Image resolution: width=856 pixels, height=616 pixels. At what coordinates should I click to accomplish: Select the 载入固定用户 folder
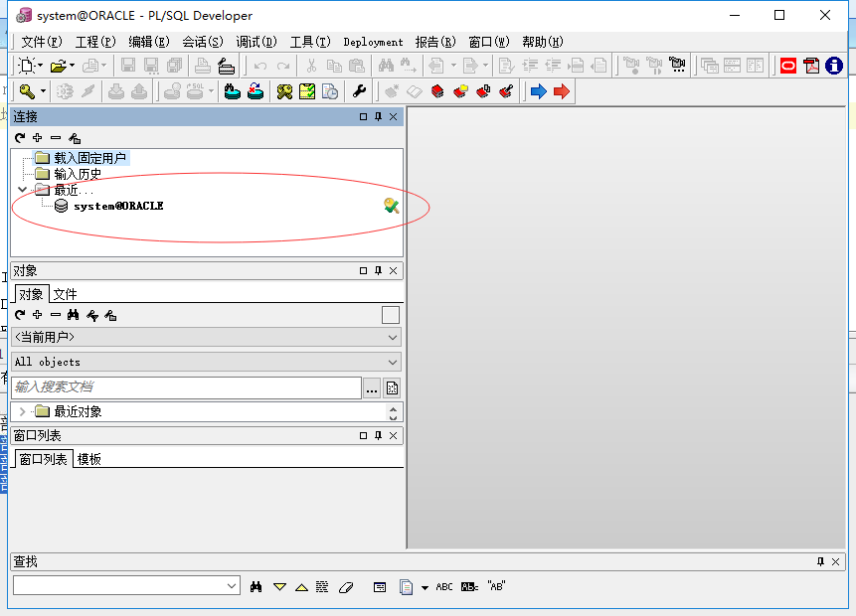click(x=89, y=158)
